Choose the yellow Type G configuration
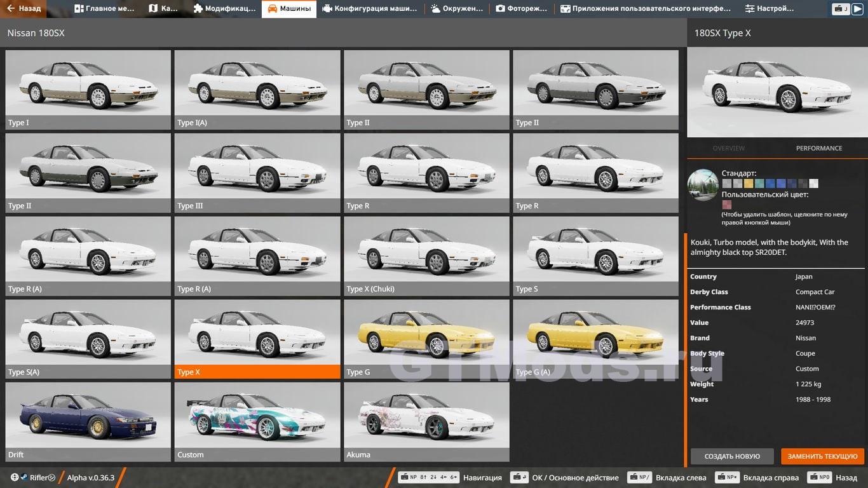Screen dimensions: 868x488 pos(426,339)
